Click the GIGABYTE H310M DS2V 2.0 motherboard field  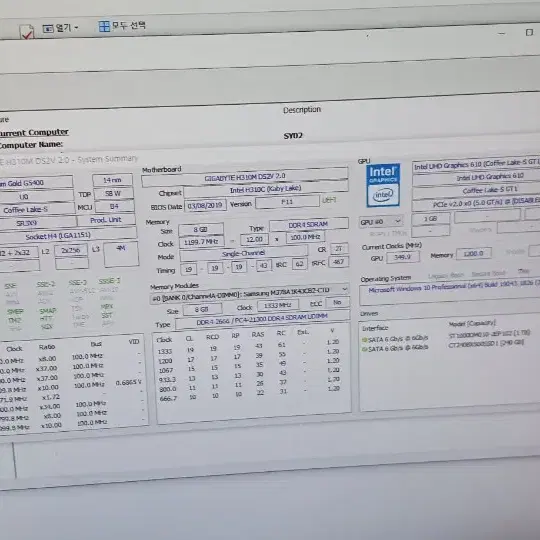pos(245,177)
